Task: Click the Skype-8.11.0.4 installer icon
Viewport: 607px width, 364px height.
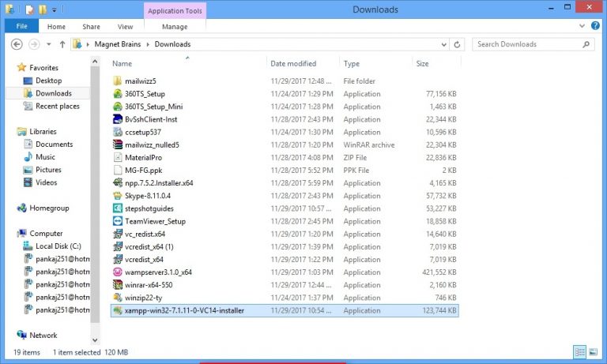Action: tap(117, 196)
